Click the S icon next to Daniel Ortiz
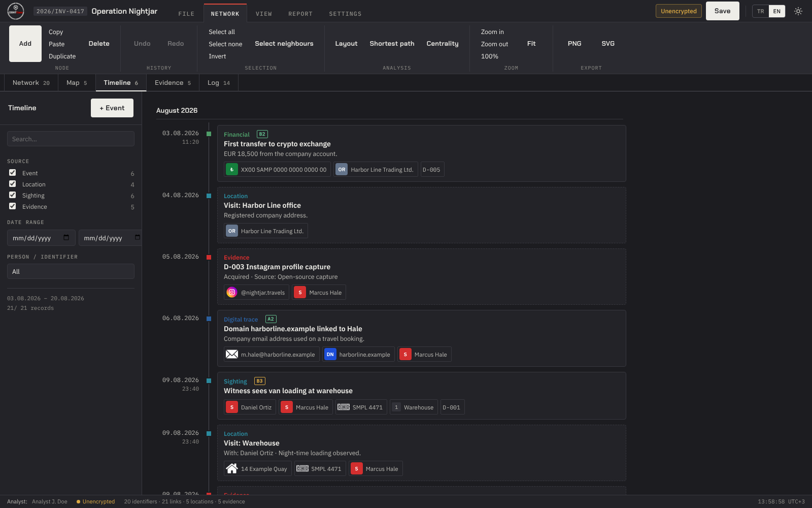 pyautogui.click(x=232, y=407)
